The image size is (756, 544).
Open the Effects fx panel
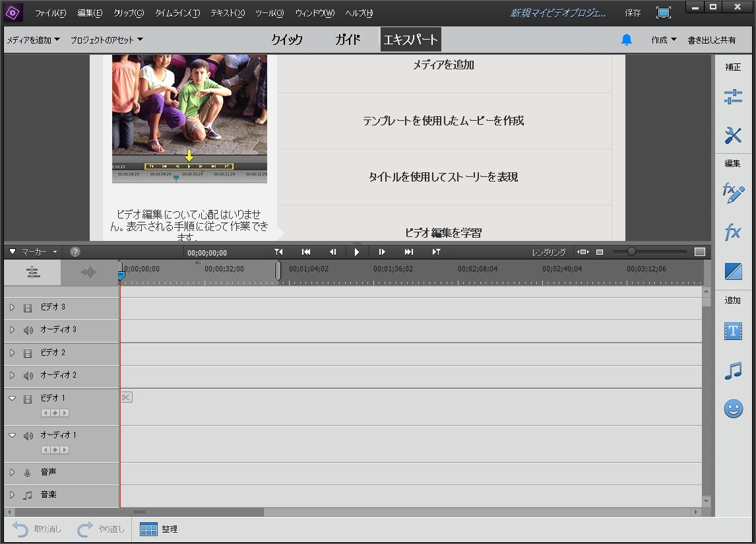point(733,232)
